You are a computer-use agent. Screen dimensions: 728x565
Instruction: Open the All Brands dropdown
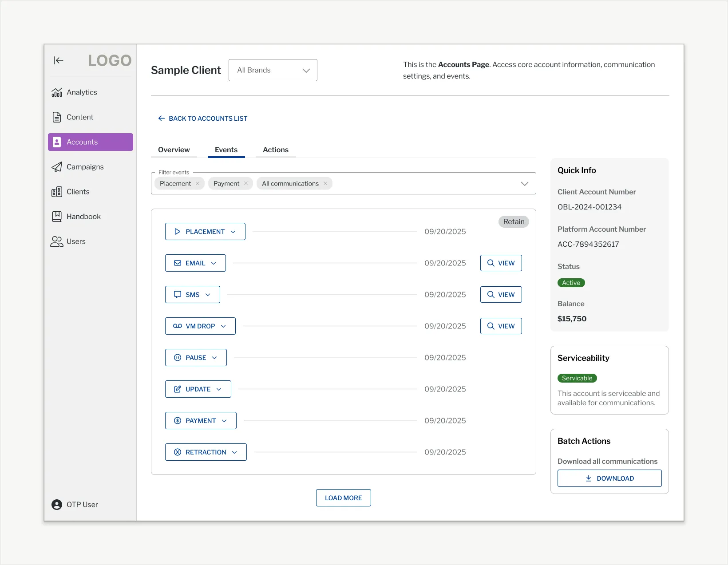point(273,70)
